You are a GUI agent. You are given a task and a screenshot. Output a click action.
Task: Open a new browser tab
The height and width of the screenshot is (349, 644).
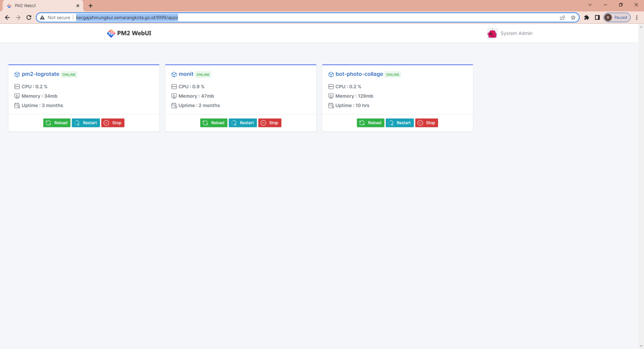(90, 6)
